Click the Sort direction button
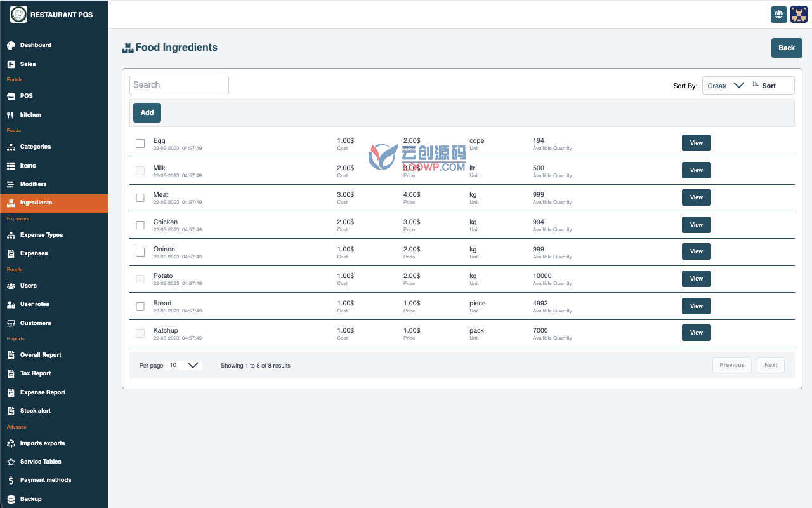812x508 pixels. click(x=764, y=86)
